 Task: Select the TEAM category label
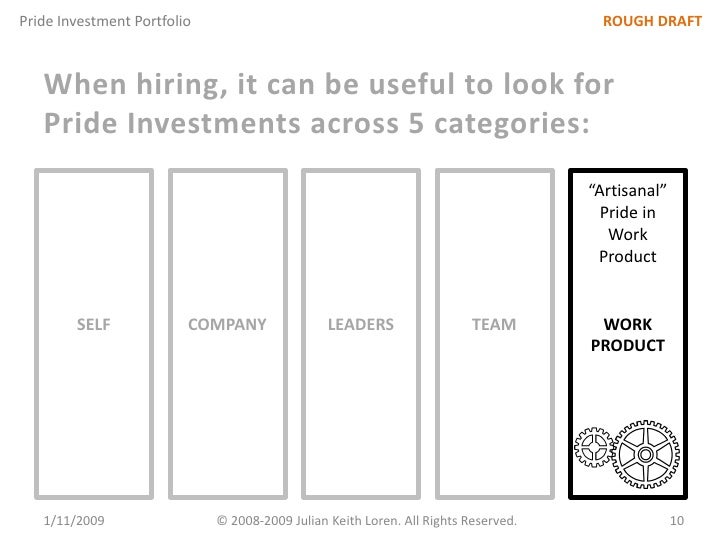click(494, 324)
